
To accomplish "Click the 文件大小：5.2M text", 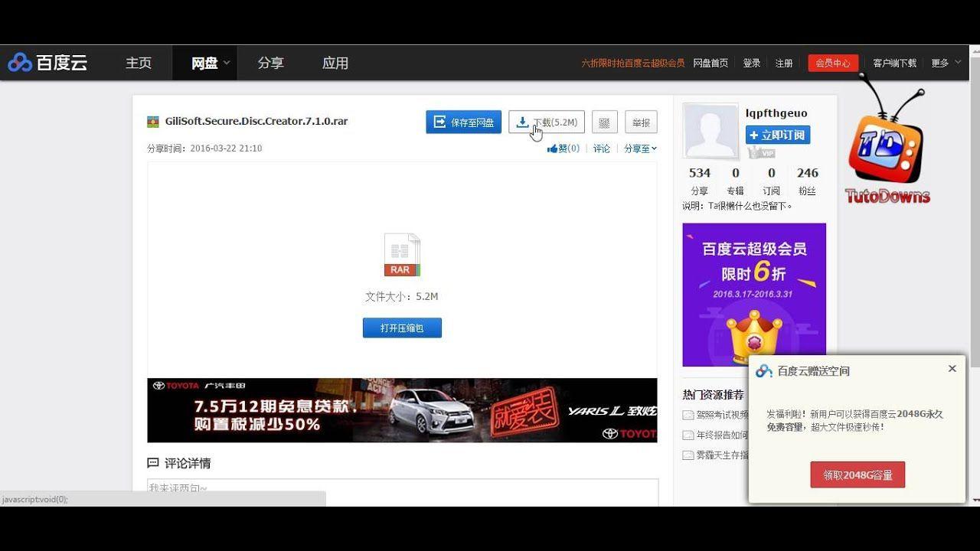I will click(402, 296).
